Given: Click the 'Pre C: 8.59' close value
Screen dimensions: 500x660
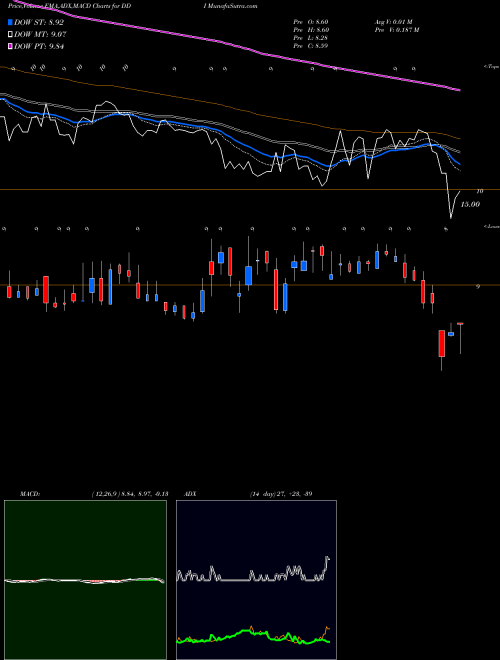Looking at the screenshot, I should pyautogui.click(x=311, y=46).
